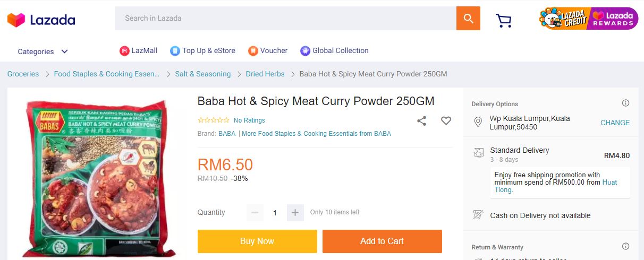The width and height of the screenshot is (644, 260).
Task: Open Global Collection
Action: tap(334, 51)
